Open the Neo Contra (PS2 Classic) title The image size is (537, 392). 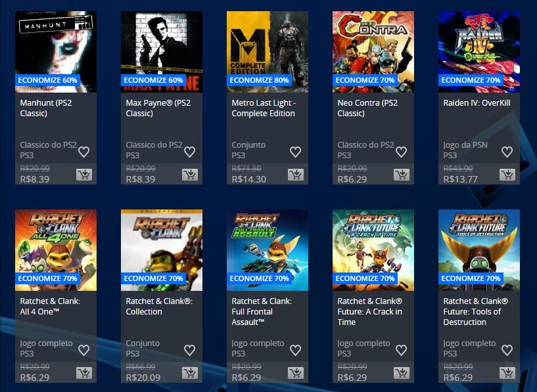click(x=367, y=108)
